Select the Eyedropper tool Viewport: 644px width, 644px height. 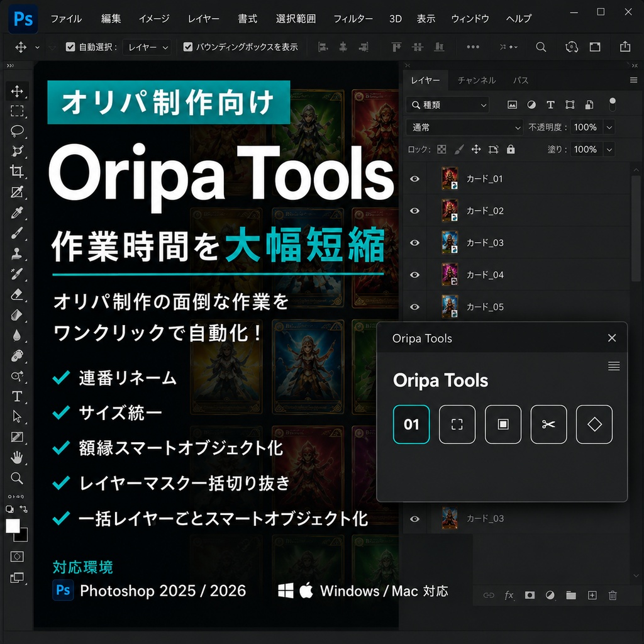(x=17, y=213)
